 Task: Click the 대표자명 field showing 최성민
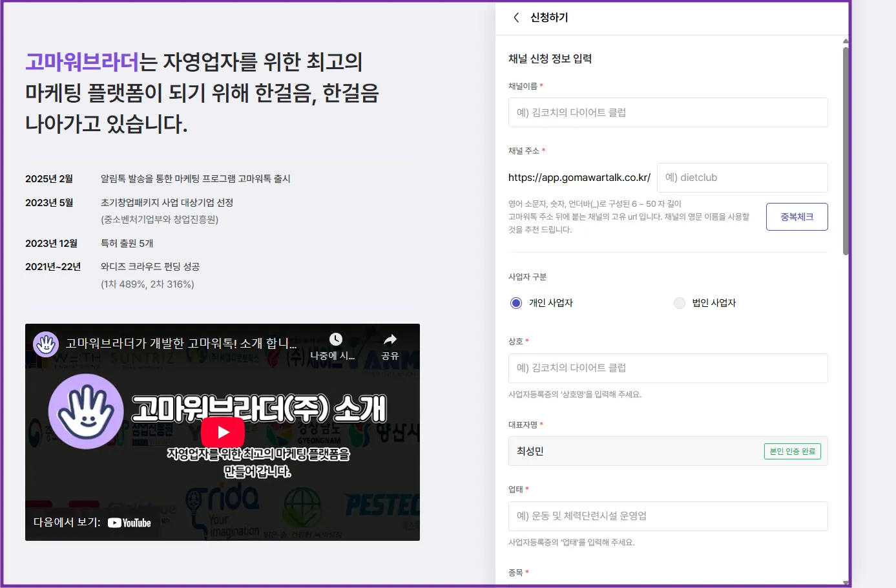[668, 451]
